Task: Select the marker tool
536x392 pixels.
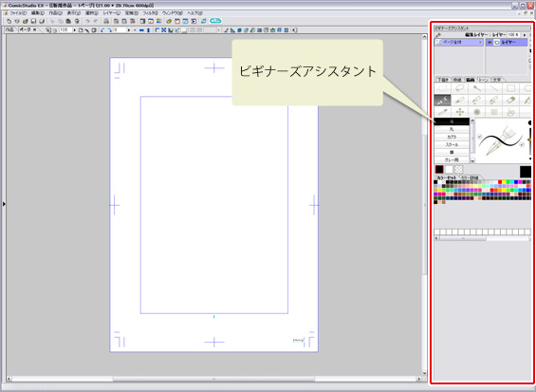Action: [477, 101]
